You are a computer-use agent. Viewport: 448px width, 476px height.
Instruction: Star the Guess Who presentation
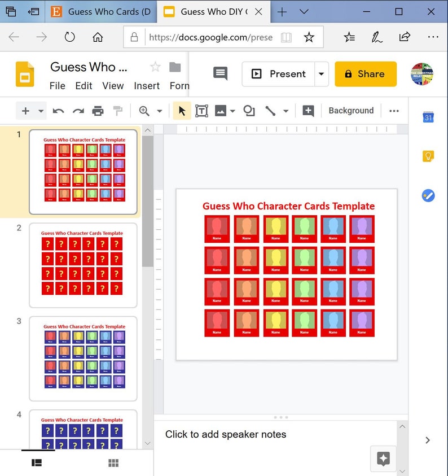[155, 67]
